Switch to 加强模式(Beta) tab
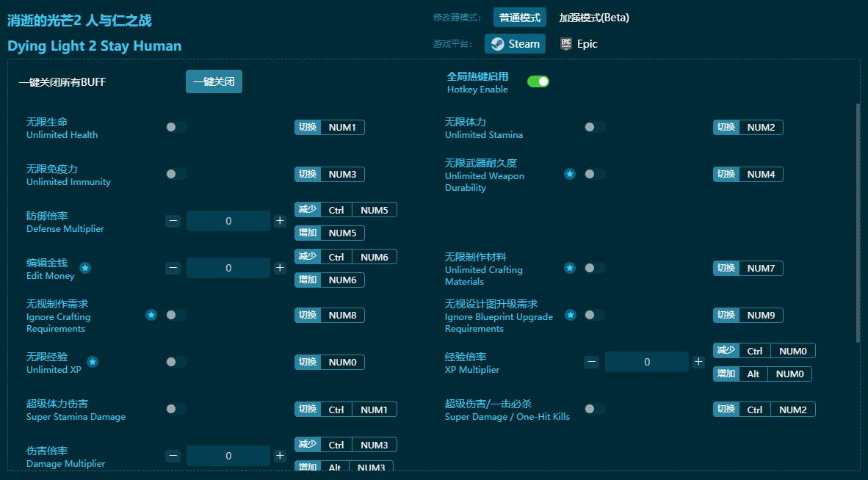The height and width of the screenshot is (480, 868). [594, 18]
